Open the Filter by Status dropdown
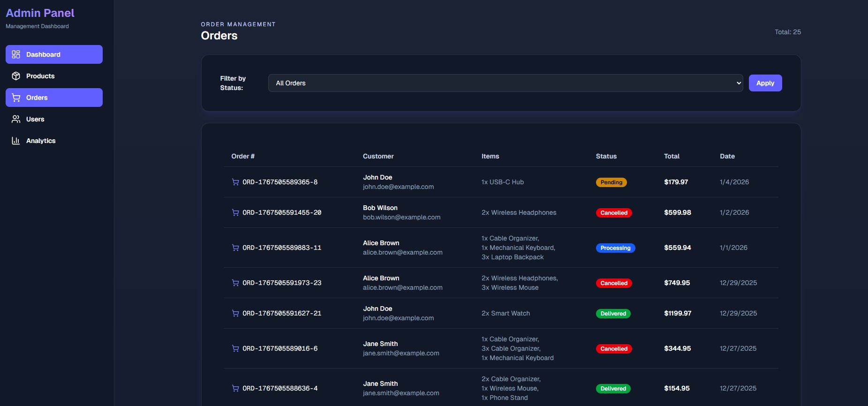 [505, 83]
